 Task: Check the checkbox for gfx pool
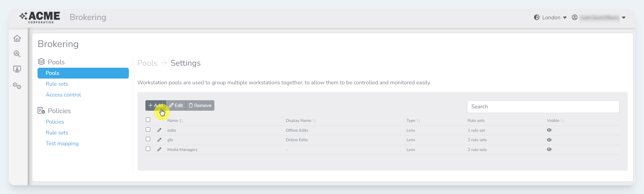point(148,139)
